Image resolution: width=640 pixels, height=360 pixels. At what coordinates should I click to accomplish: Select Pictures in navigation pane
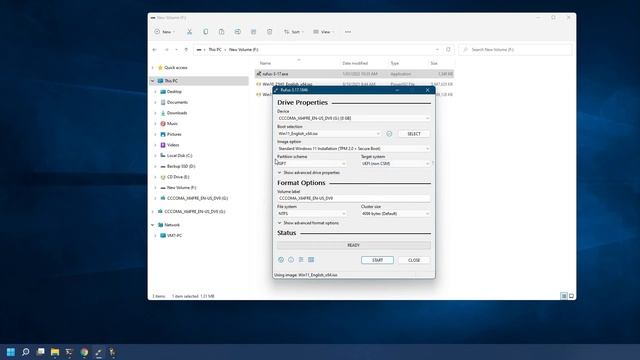(x=174, y=134)
